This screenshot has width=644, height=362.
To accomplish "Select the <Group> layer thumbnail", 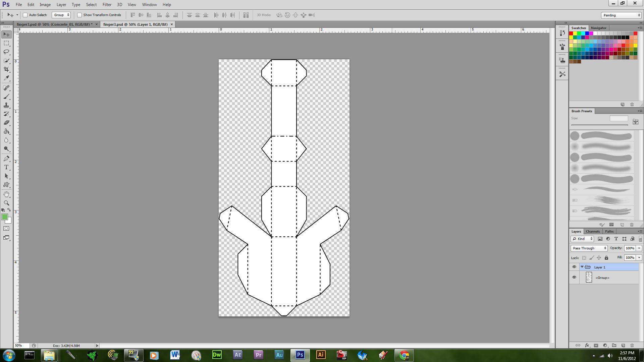I will [589, 278].
